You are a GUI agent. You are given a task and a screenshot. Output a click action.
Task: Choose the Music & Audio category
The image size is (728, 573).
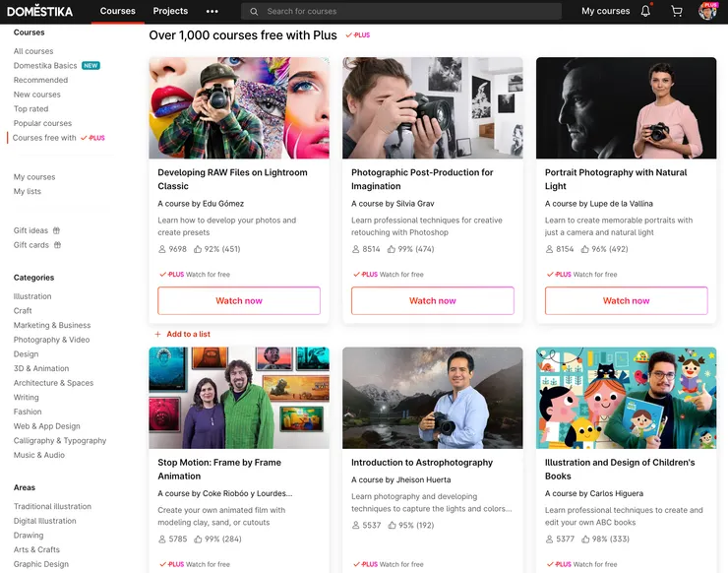click(x=39, y=455)
